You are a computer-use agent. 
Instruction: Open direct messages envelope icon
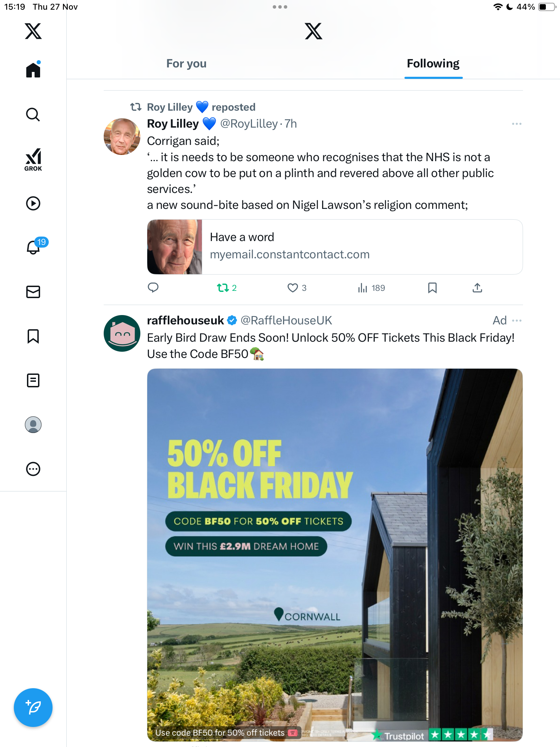point(33,292)
